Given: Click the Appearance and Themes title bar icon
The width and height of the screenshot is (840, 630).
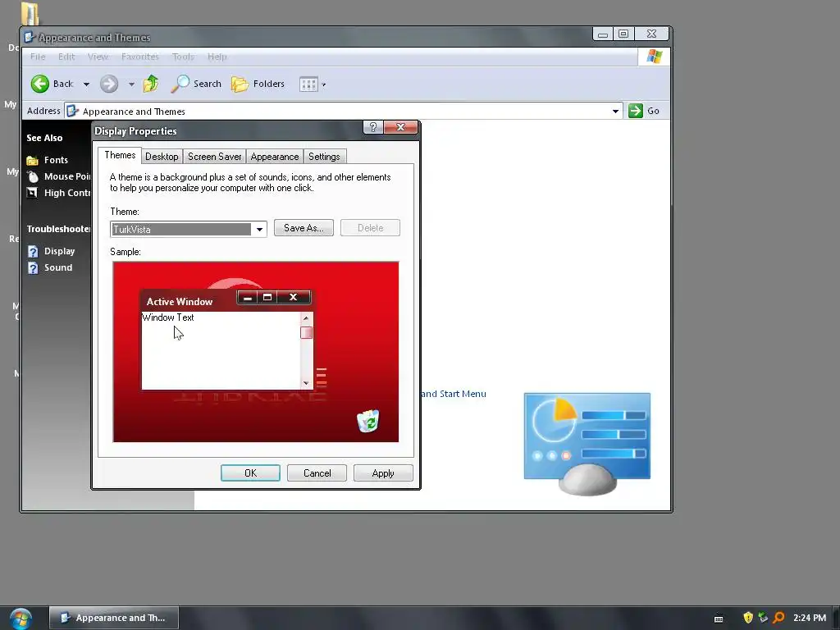Looking at the screenshot, I should click(x=30, y=38).
